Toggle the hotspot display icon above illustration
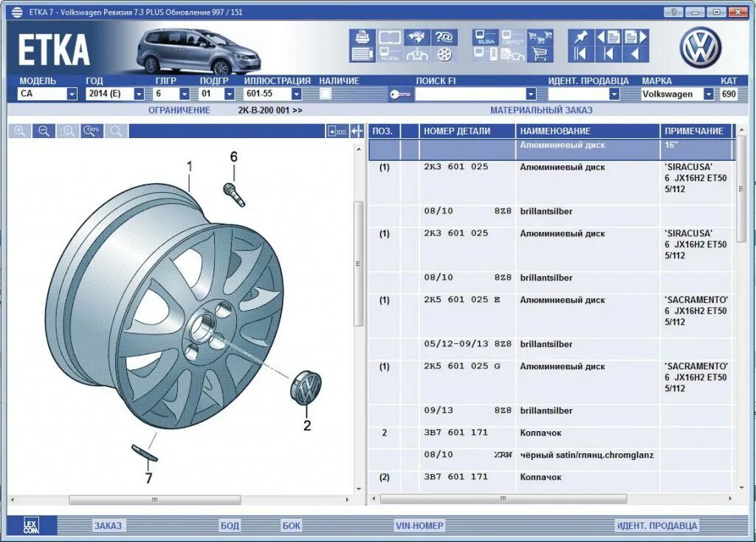 point(337,131)
